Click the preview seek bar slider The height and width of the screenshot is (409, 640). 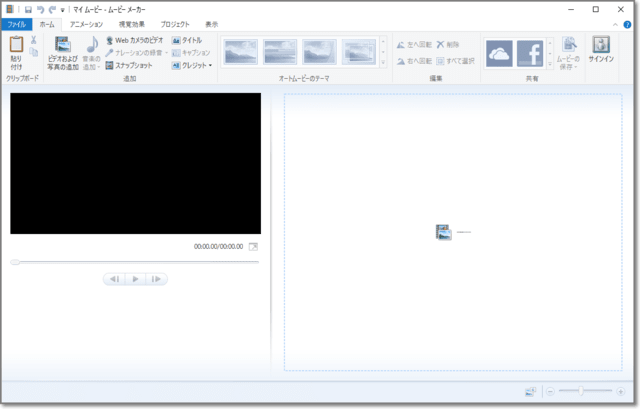[15, 262]
